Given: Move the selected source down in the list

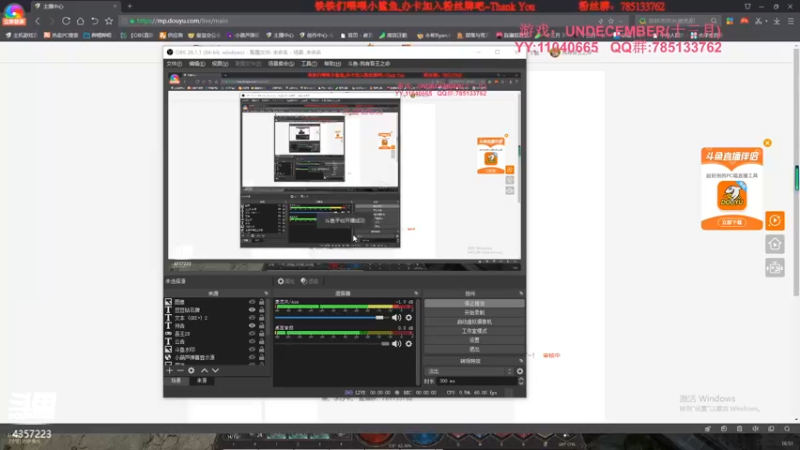Looking at the screenshot, I should click(215, 370).
